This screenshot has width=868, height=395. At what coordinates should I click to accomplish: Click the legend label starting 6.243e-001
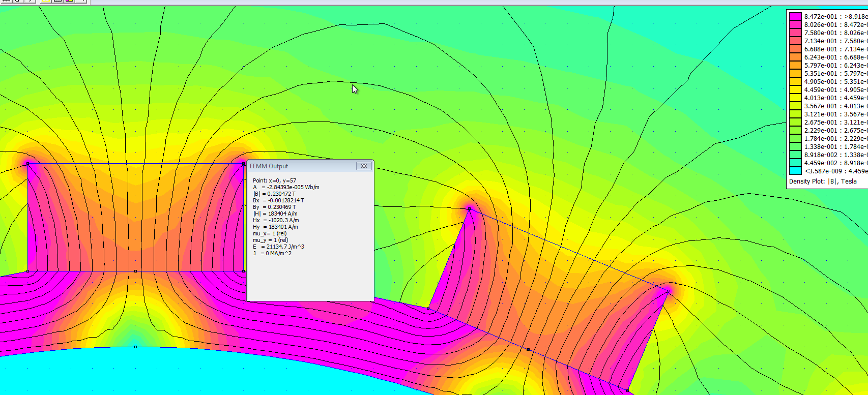tap(836, 57)
